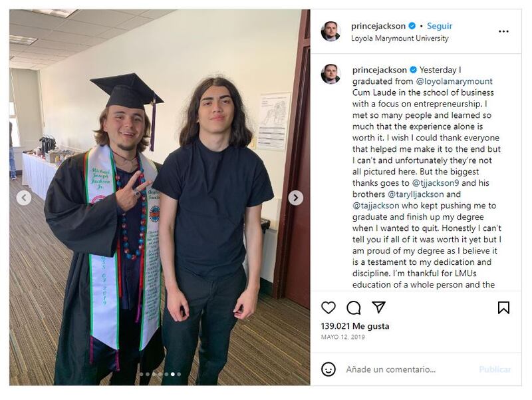The width and height of the screenshot is (532, 400).
Task: Save the post with the bookmark icon
Action: click(503, 307)
